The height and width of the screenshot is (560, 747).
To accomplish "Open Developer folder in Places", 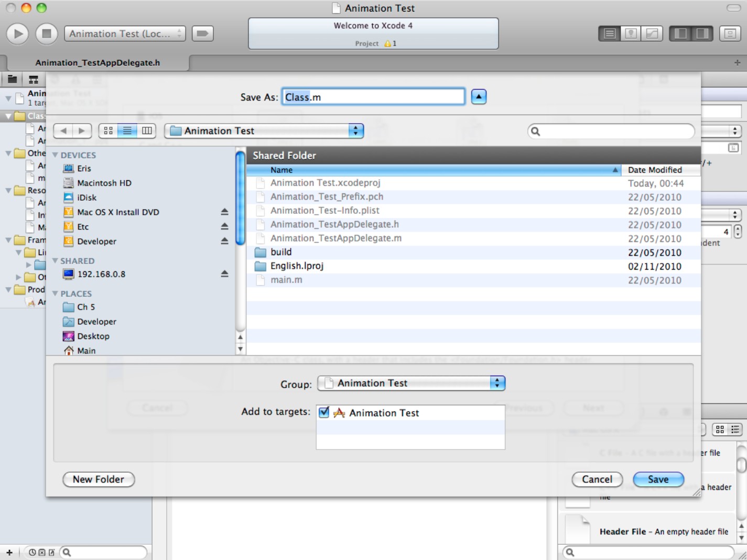I will [x=96, y=322].
